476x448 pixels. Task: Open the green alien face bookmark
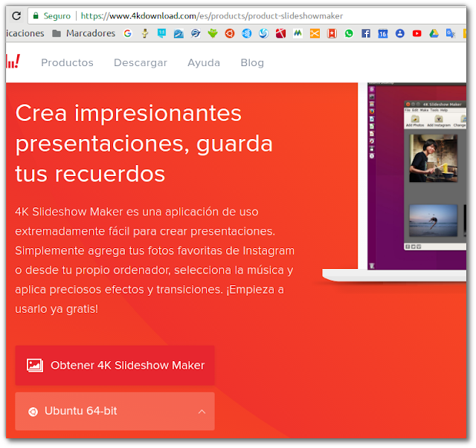(213, 33)
